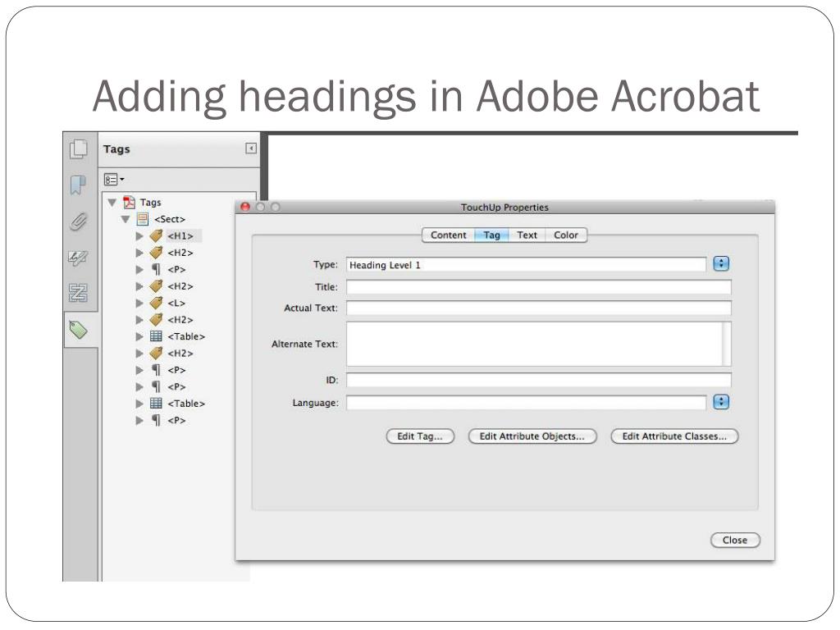The image size is (840, 630).
Task: Click Edit Attribute Objects... button
Action: click(532, 436)
